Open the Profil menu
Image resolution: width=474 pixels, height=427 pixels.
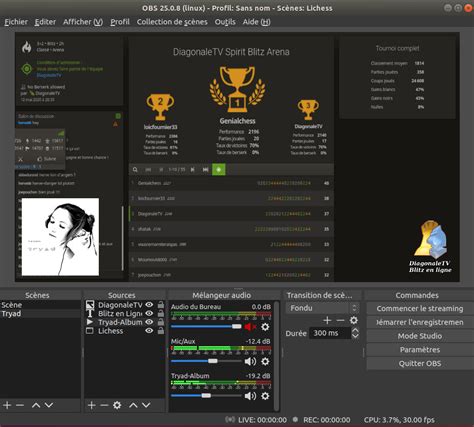tap(120, 22)
